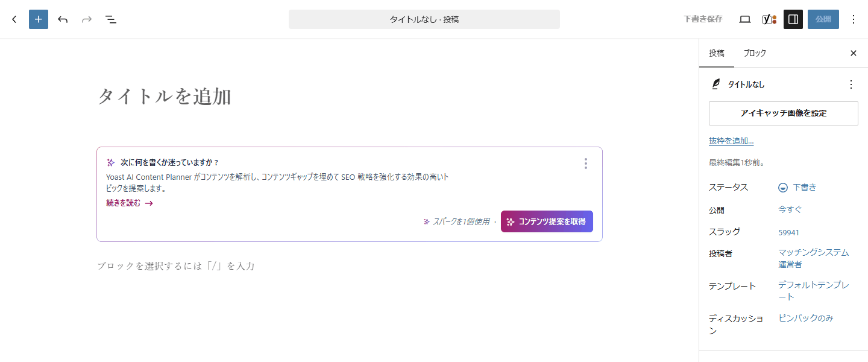Click the コンテンツ提案を取得 button
Screen dimensions: 868x362
(547, 221)
